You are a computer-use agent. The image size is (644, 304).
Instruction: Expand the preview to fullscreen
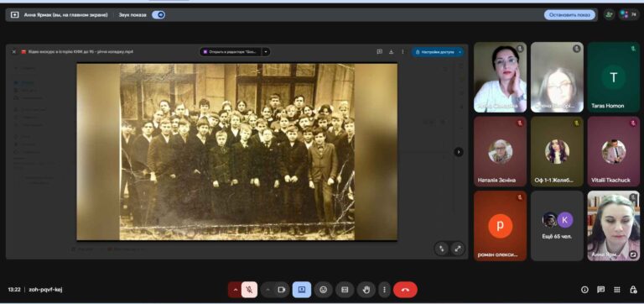[458, 248]
